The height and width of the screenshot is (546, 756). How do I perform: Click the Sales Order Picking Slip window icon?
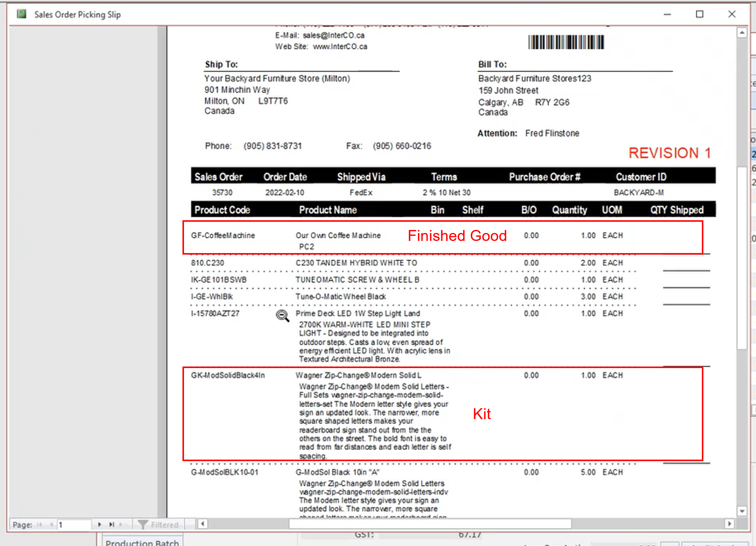[x=22, y=14]
